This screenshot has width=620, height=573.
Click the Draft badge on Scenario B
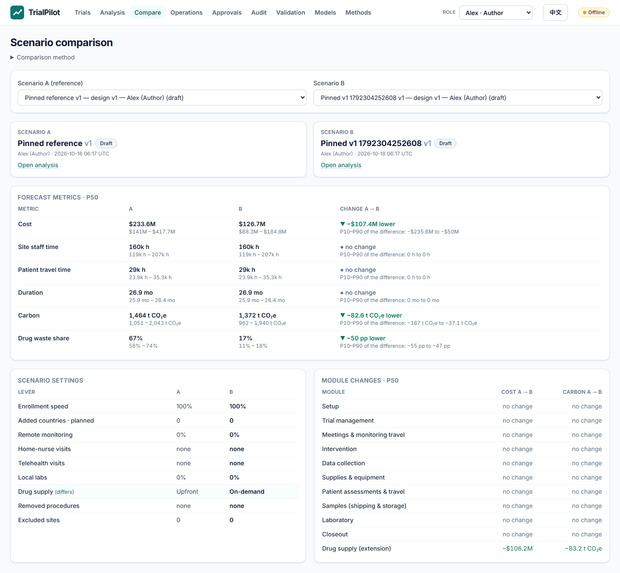coord(445,143)
